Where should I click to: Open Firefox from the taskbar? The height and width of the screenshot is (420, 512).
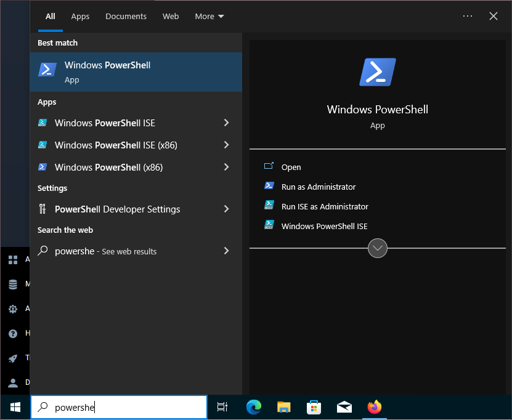coord(374,407)
